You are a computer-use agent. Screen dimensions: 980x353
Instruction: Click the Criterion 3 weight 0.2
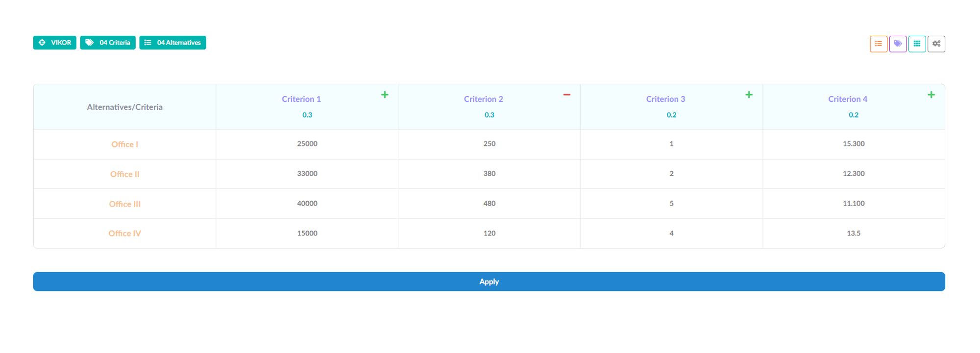coord(671,115)
